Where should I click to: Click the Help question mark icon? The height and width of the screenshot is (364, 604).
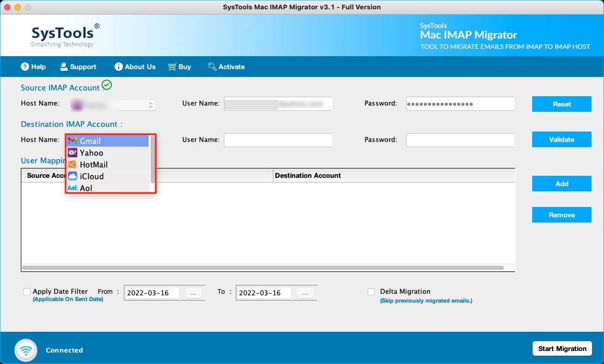click(25, 67)
